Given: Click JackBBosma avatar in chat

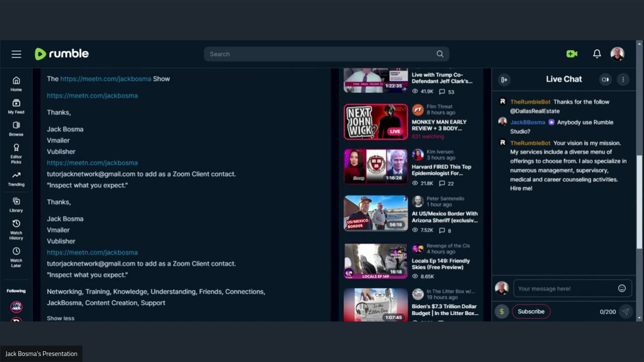Looking at the screenshot, I should 502,122.
